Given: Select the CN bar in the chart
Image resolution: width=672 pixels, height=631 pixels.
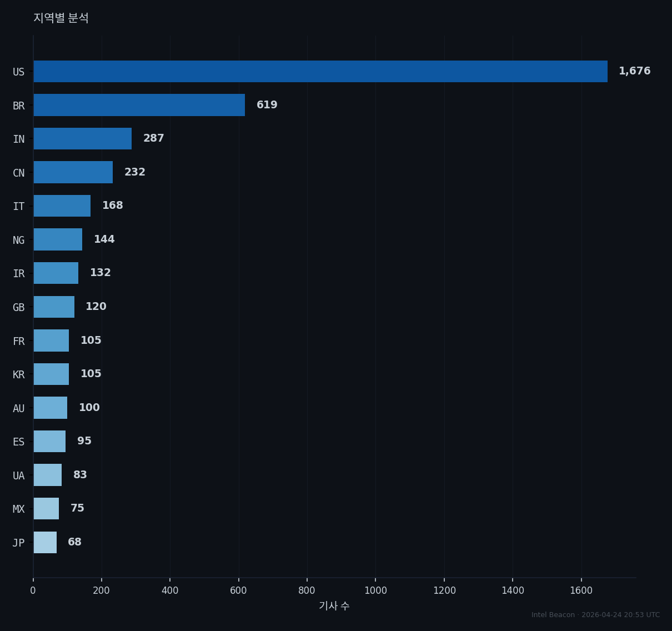Looking at the screenshot, I should coord(73,172).
